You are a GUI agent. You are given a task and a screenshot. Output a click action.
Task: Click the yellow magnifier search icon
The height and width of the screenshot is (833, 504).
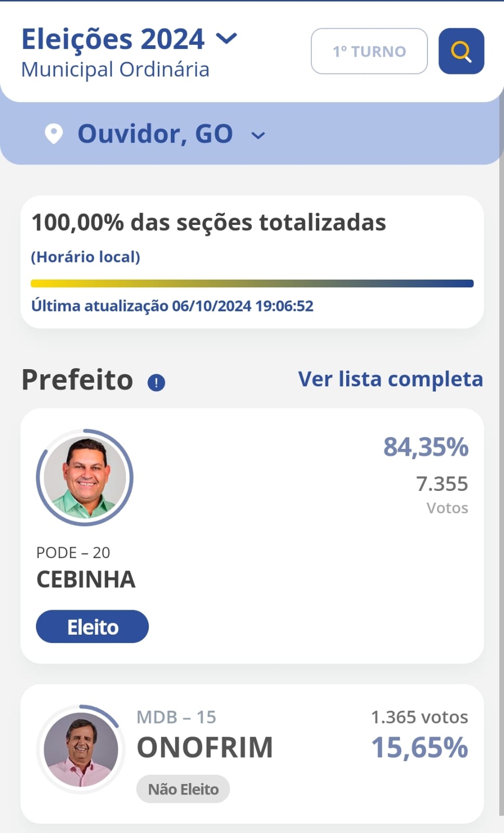461,51
